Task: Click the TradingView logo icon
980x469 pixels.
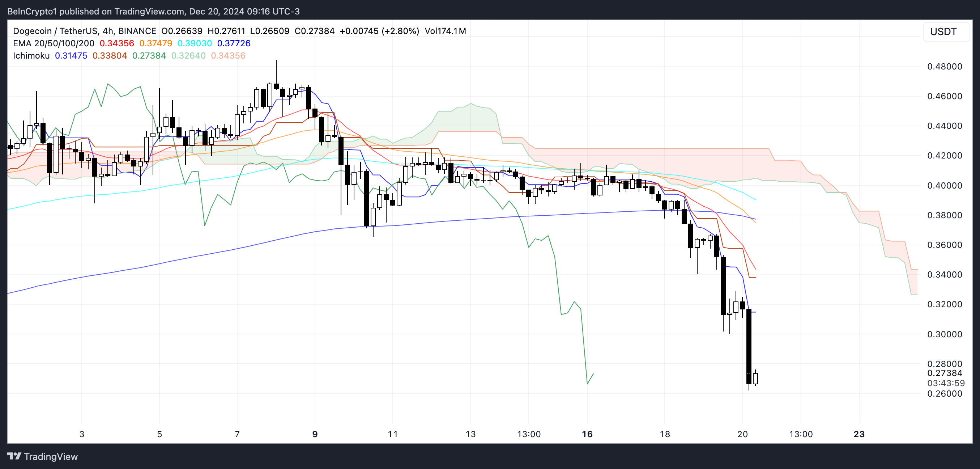Action: 14,456
